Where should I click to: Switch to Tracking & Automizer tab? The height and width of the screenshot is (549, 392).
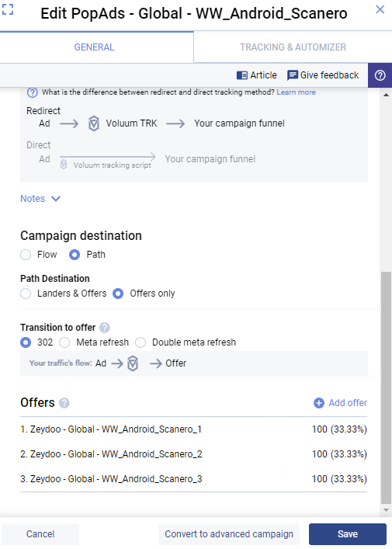293,47
